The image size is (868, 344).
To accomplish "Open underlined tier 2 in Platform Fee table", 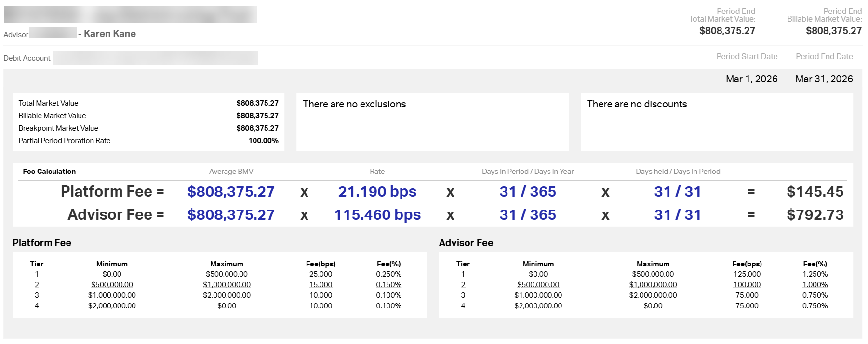I will 37,285.
